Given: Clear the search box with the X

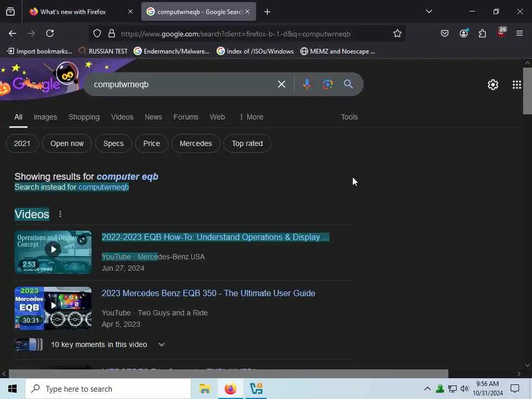Looking at the screenshot, I should pos(281,84).
